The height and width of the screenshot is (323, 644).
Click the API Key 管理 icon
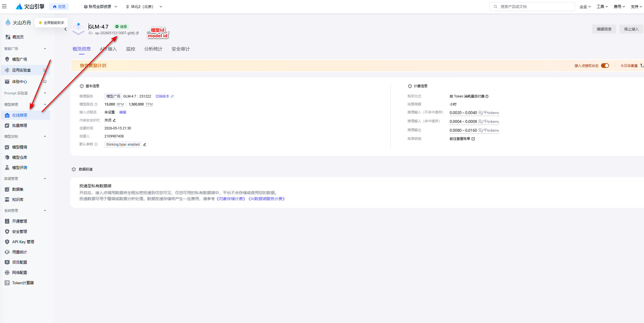point(7,242)
